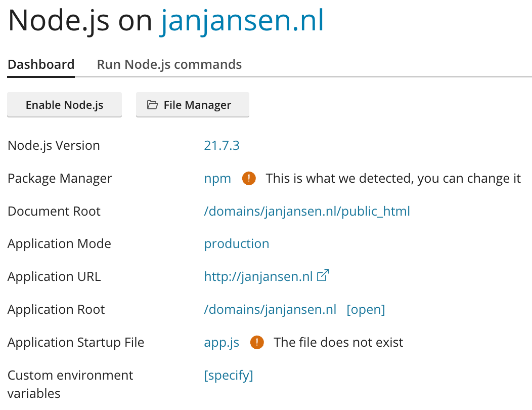Screen dimensions: 532x410
Task: Click [specify] for custom environment variables
Action: [x=228, y=376]
